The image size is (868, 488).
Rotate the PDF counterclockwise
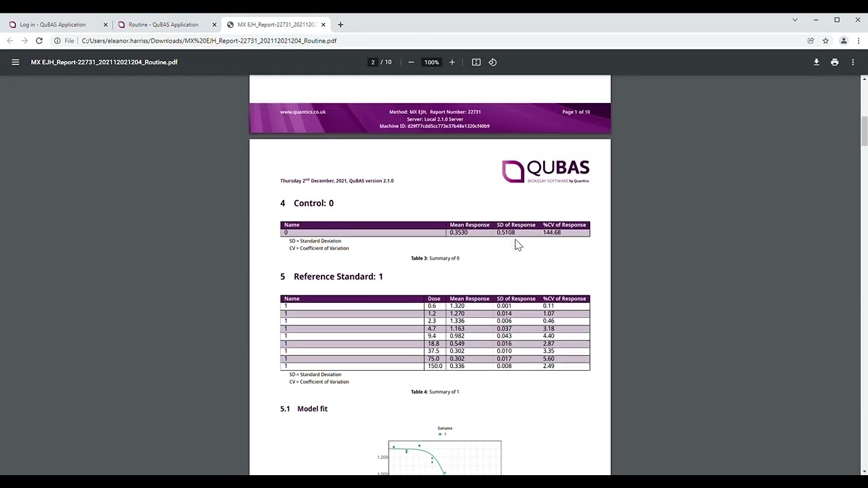(493, 62)
